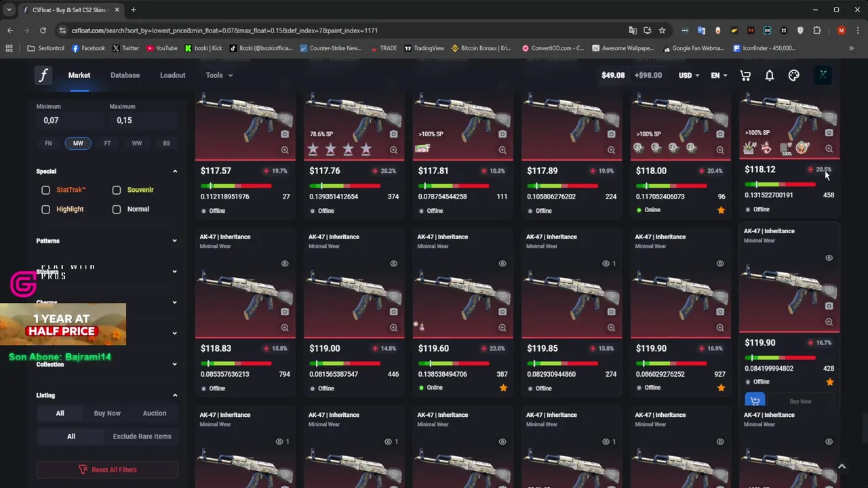Open Chrome profile M icon
Image resolution: width=868 pixels, height=488 pixels.
(842, 30)
